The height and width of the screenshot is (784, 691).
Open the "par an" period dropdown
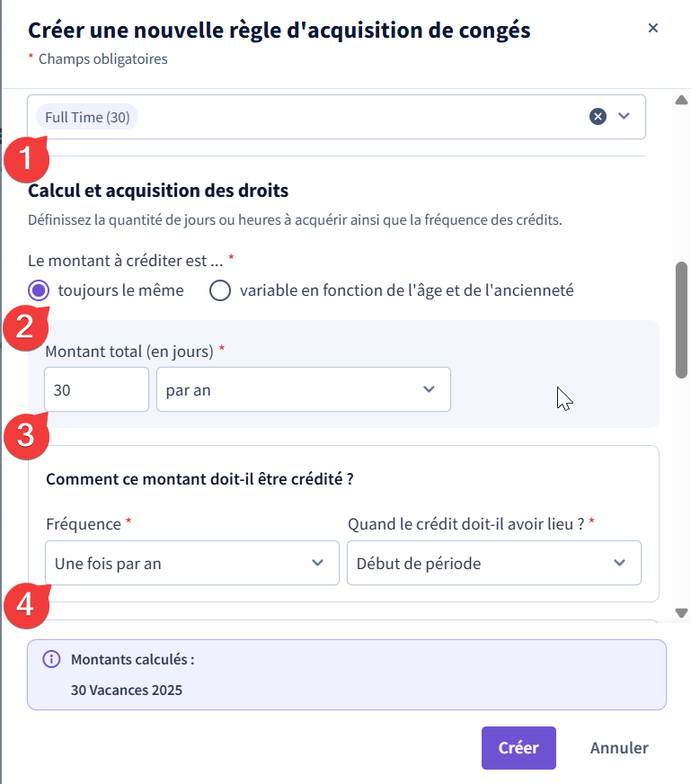pyautogui.click(x=304, y=389)
